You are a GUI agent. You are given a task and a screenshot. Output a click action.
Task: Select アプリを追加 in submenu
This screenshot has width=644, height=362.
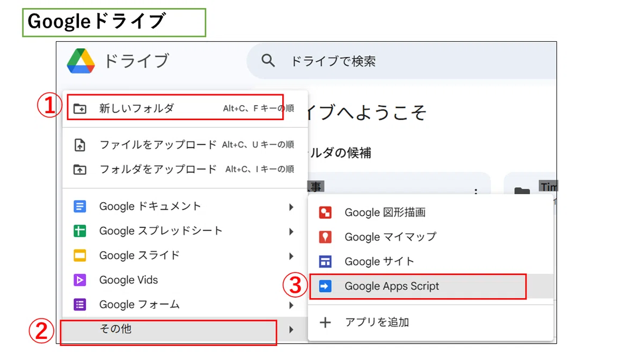(431, 322)
